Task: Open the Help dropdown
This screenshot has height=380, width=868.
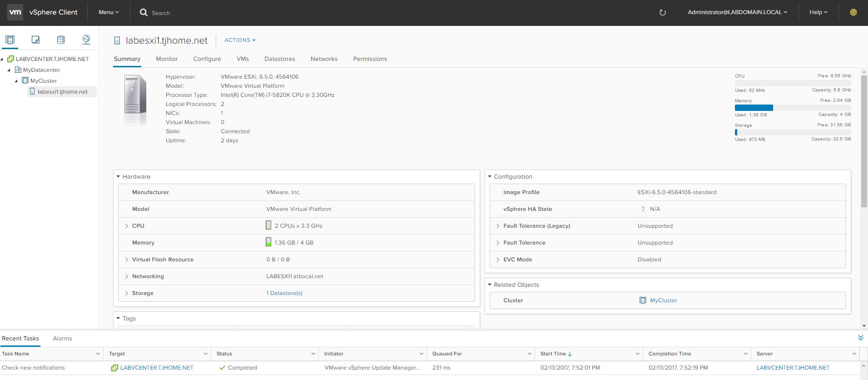Action: [818, 12]
